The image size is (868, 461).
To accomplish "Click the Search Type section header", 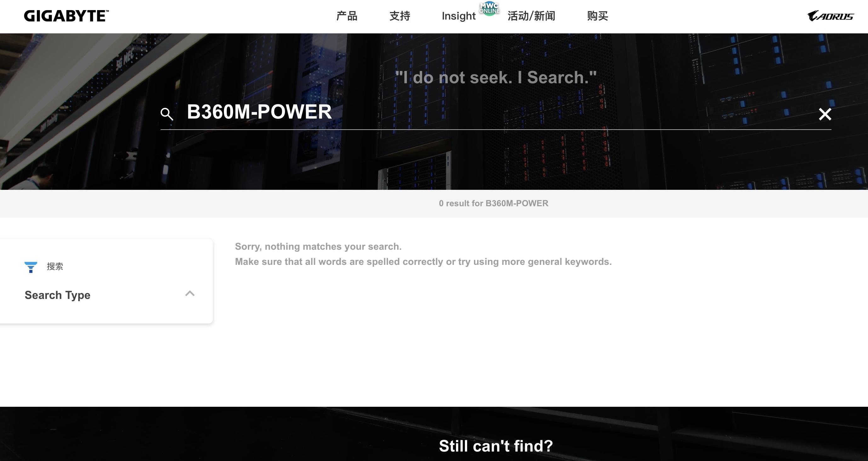I will point(58,295).
